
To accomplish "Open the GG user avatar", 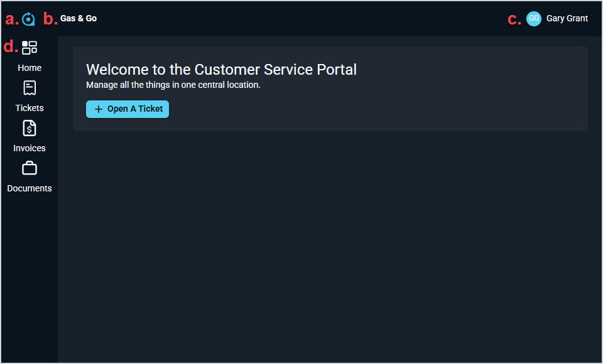I will point(534,19).
